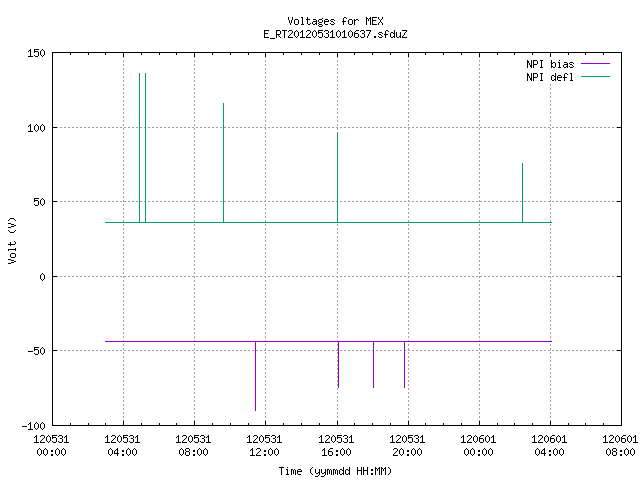Click the y-axis value 150
The width and height of the screenshot is (640, 480).
(x=36, y=53)
